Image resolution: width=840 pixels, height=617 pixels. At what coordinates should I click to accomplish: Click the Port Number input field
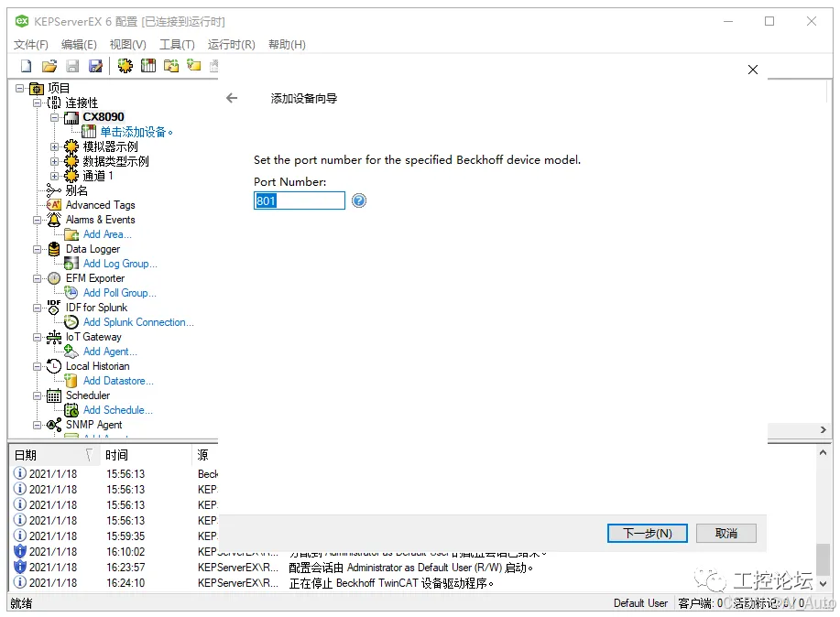tap(299, 200)
